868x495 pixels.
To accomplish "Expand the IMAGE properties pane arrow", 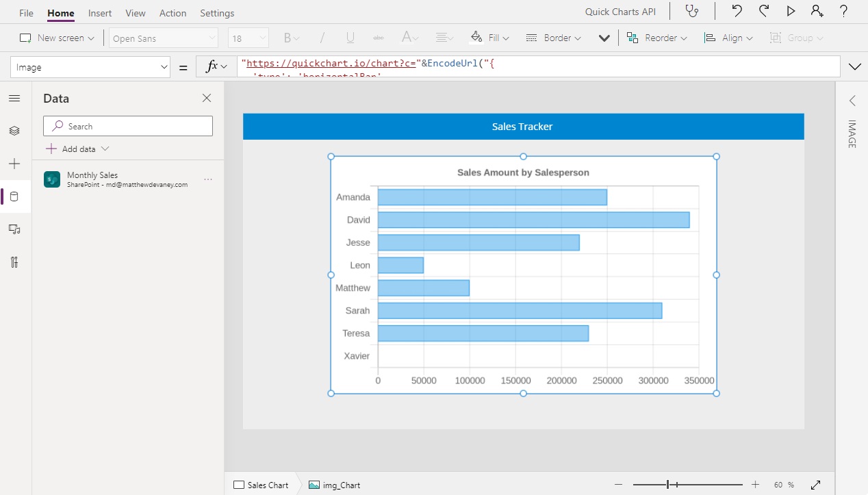I will 852,101.
